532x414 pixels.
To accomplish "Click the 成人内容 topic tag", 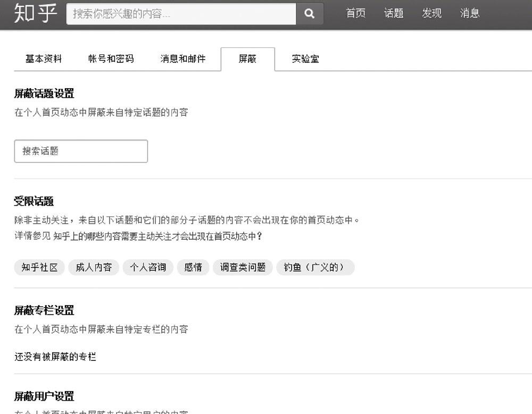I will click(94, 267).
